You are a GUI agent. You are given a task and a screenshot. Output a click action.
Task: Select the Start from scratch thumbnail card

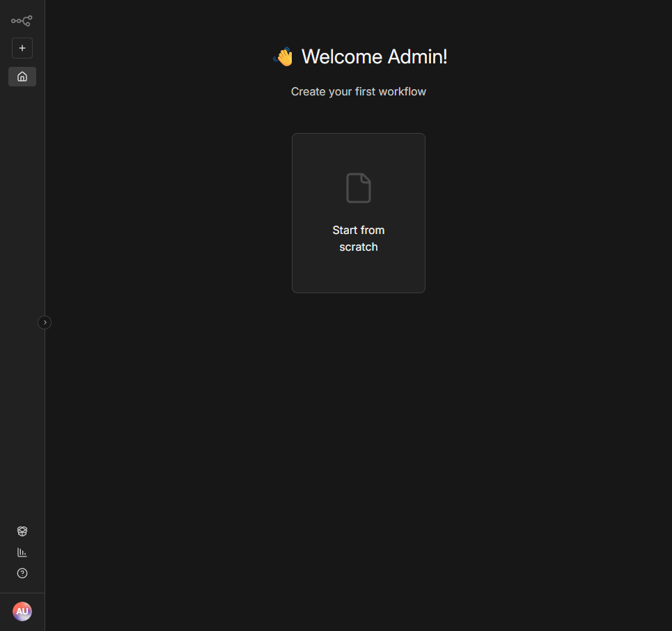coord(358,212)
